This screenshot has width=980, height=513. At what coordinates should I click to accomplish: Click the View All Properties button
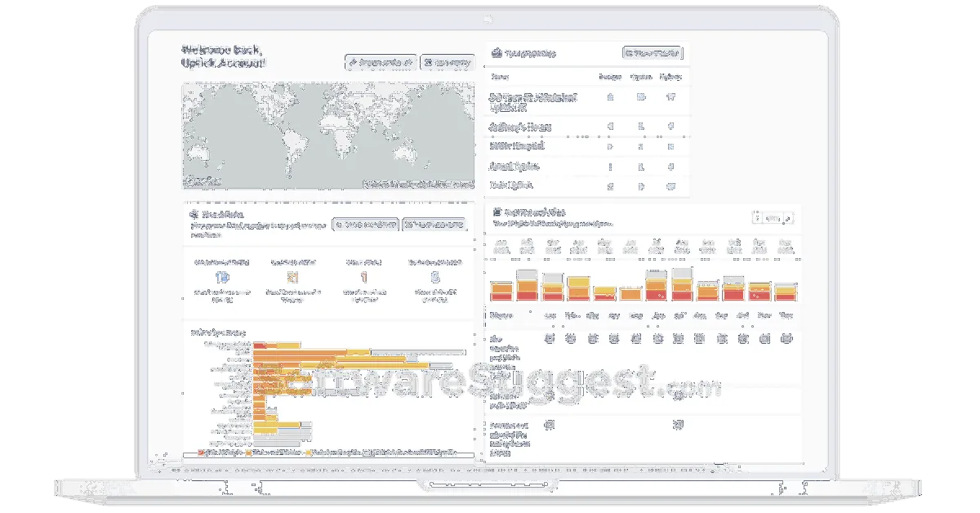pos(651,53)
